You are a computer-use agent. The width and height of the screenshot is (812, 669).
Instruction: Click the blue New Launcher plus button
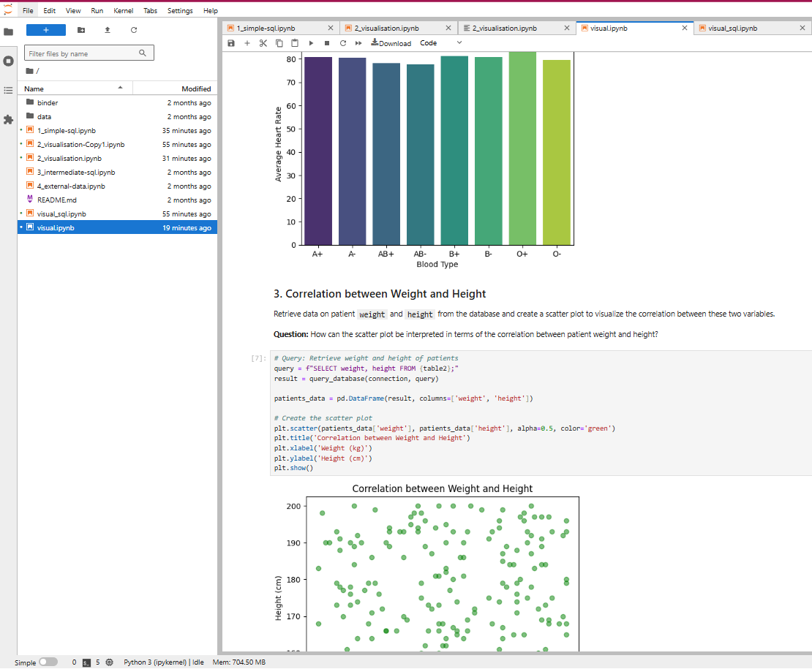coord(46,30)
